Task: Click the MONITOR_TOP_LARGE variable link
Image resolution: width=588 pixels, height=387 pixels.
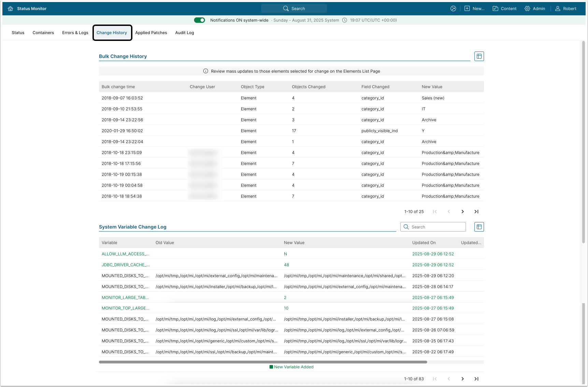Action: [x=125, y=308]
